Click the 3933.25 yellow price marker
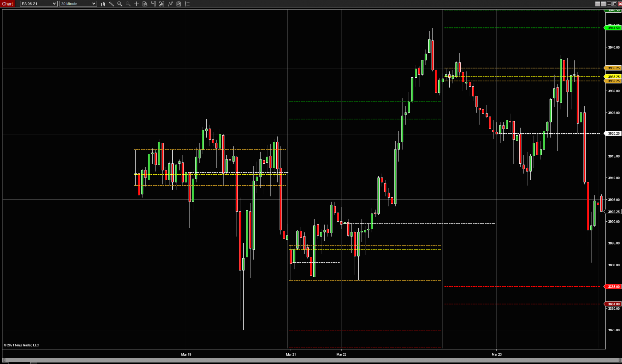The image size is (622, 364). pos(613,77)
